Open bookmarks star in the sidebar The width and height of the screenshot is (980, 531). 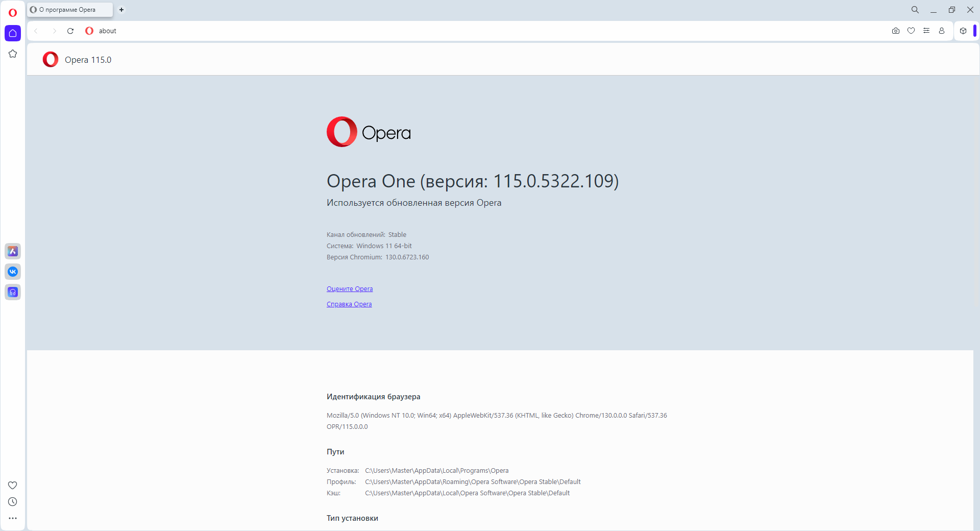[x=13, y=54]
